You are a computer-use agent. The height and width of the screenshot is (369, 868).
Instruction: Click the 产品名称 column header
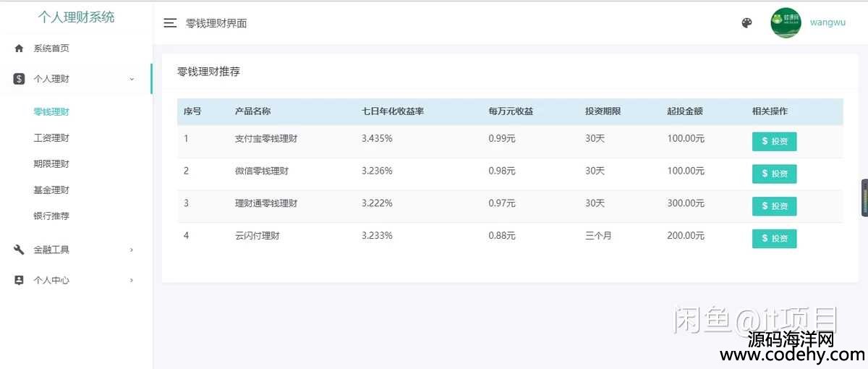click(x=252, y=111)
